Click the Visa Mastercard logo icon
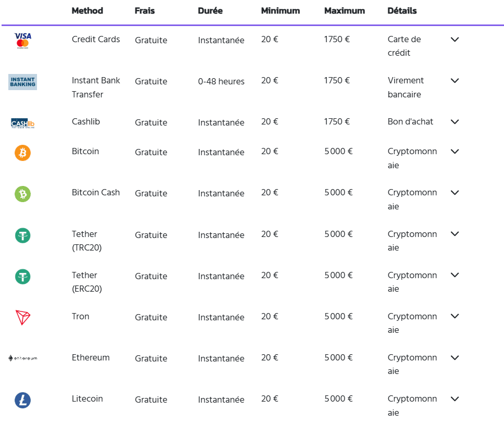The height and width of the screenshot is (424, 504). [22, 40]
